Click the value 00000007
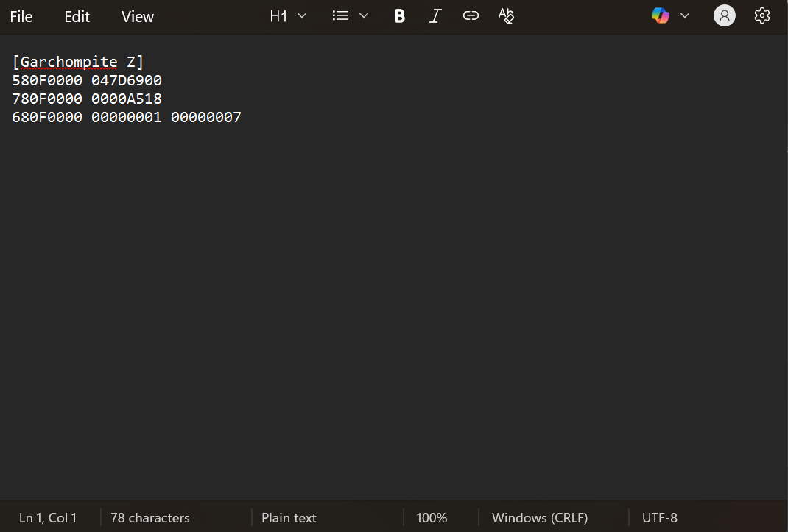Image resolution: width=788 pixels, height=532 pixels. point(206,118)
